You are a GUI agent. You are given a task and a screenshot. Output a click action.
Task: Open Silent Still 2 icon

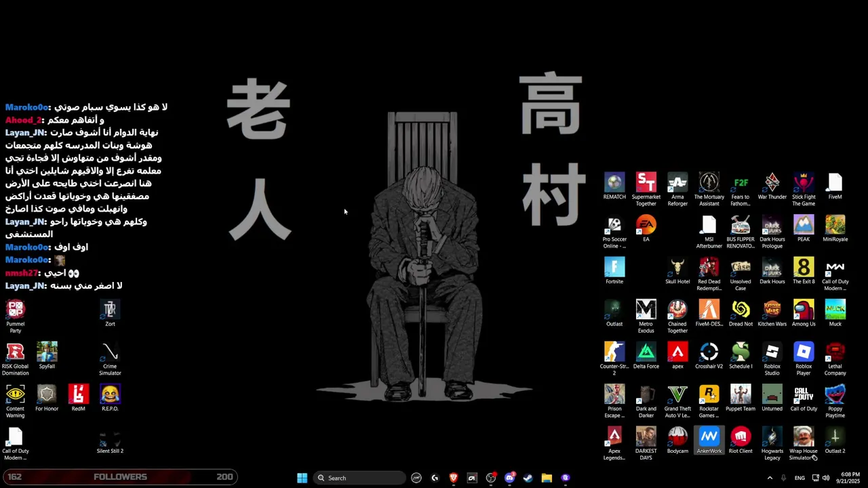tap(110, 441)
